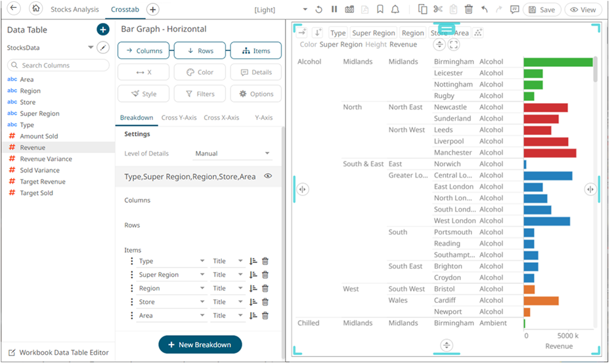Screen dimensions: 610x364
Task: Open the Details variable button
Action: point(256,72)
